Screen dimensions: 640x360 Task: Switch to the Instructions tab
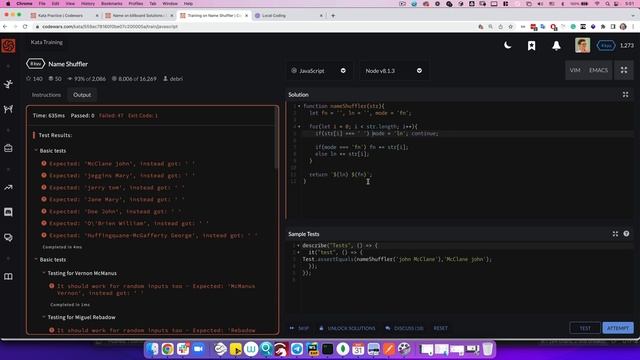click(x=46, y=95)
